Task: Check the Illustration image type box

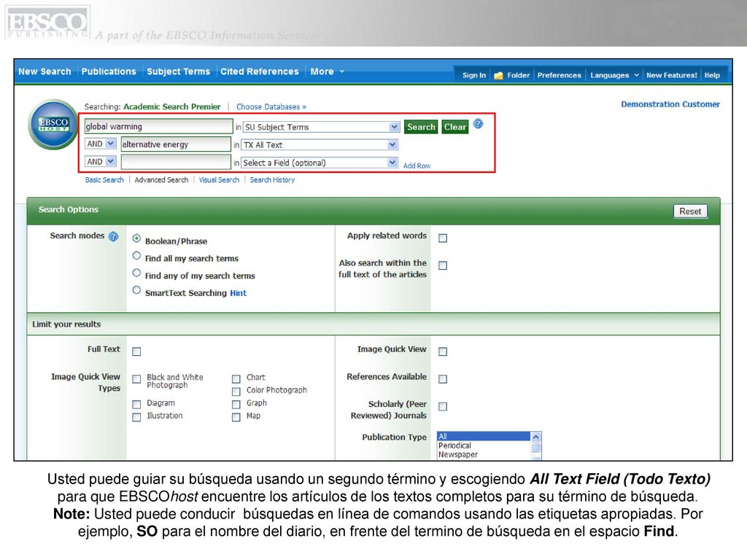Action: tap(136, 417)
